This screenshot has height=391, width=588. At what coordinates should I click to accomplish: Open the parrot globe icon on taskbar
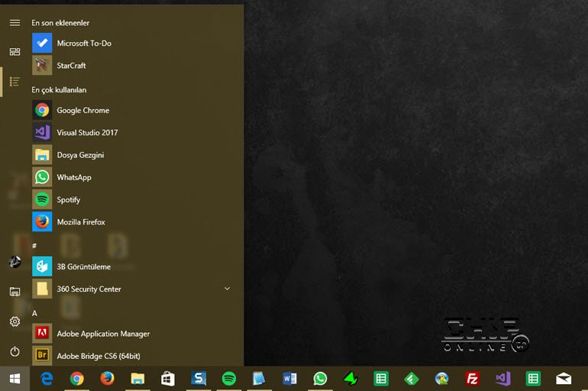pyautogui.click(x=441, y=379)
